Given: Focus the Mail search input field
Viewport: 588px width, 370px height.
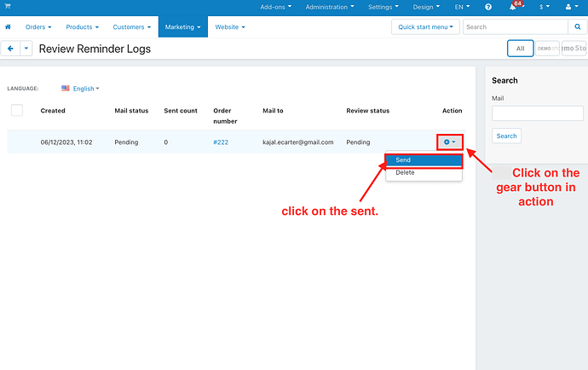Looking at the screenshot, I should [538, 113].
